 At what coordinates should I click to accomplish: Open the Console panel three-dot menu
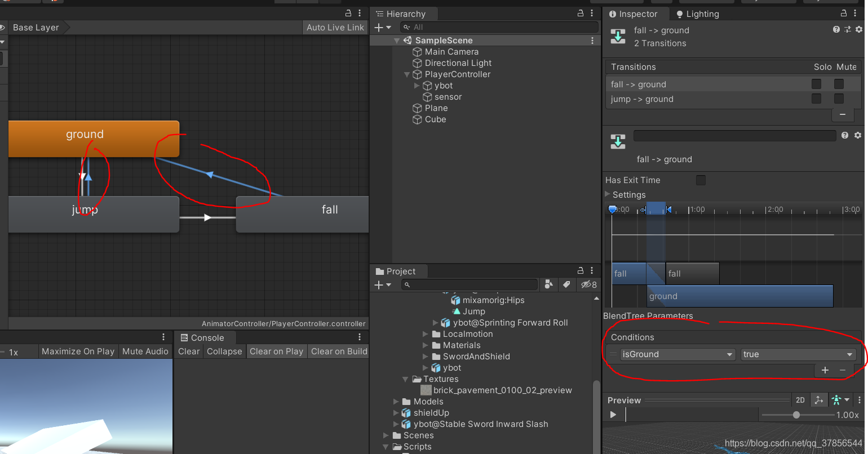point(360,337)
